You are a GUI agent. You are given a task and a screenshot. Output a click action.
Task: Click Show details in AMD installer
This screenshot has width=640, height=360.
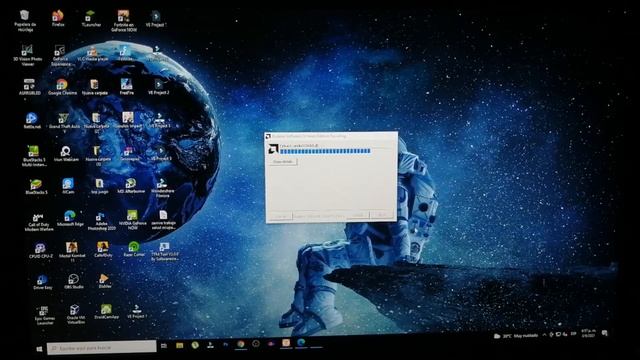tap(283, 162)
